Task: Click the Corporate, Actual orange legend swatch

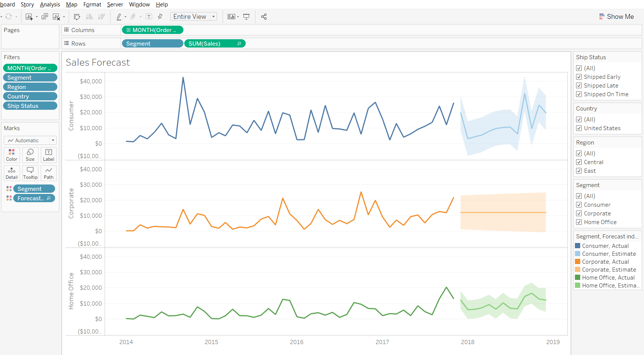Action: (578, 262)
